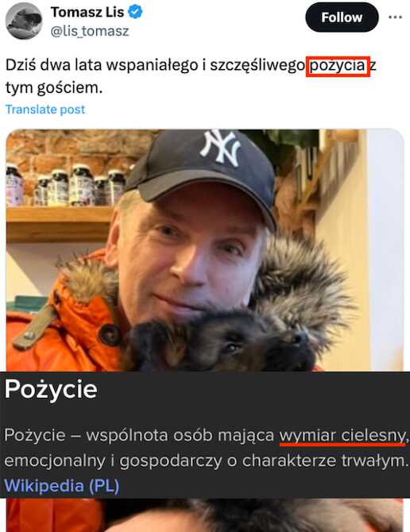Open the three-dot more options menu
Screen dimensions: 410x532
point(395,17)
